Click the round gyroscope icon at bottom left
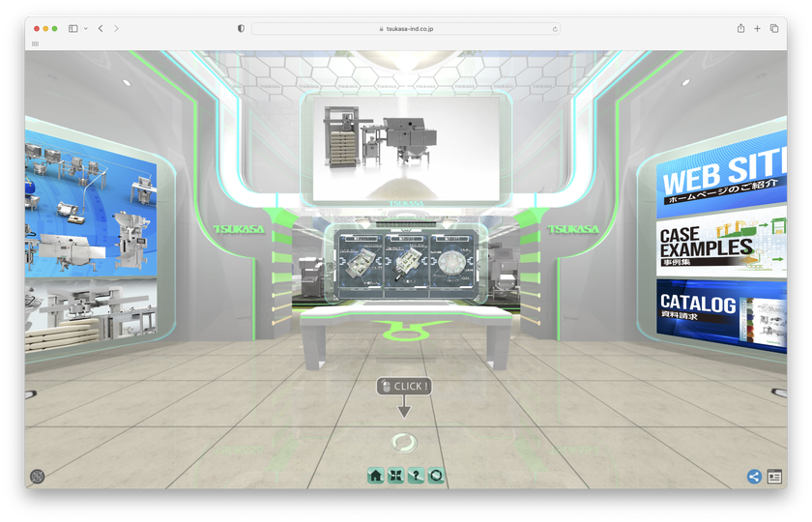The width and height of the screenshot is (812, 522). coord(38,477)
